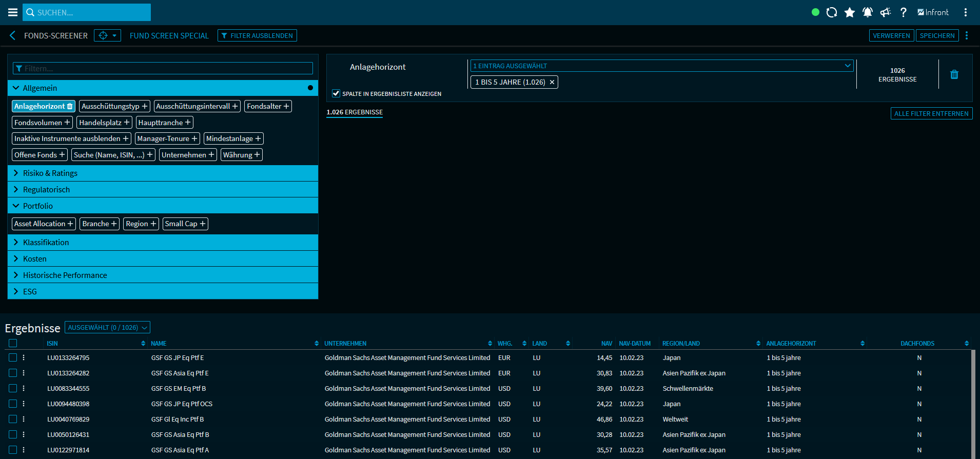Uncheck 'Spalte in Ergebnisliste anzeigen'

[336, 93]
